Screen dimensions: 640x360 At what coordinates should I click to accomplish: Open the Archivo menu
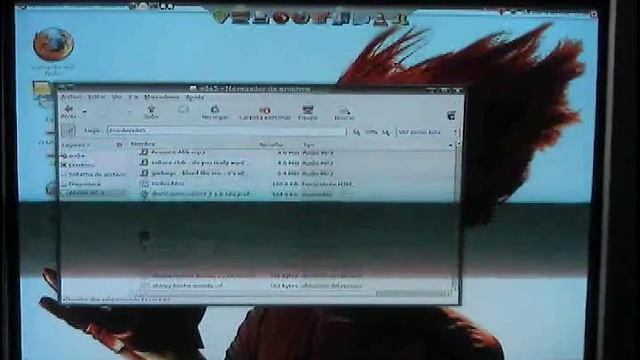coord(72,97)
